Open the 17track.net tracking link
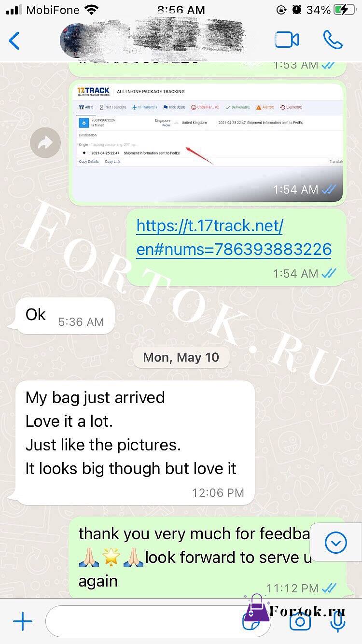This screenshot has width=362, height=644. (234, 237)
